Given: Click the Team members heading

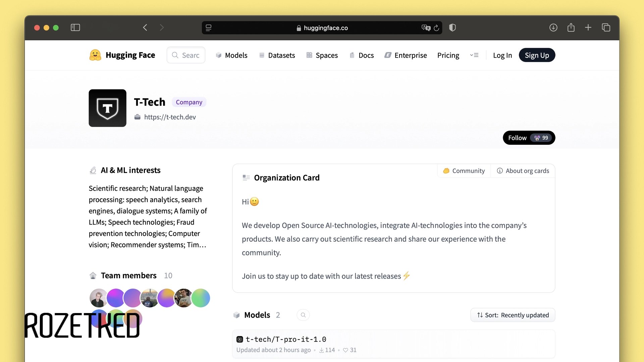Looking at the screenshot, I should point(129,276).
